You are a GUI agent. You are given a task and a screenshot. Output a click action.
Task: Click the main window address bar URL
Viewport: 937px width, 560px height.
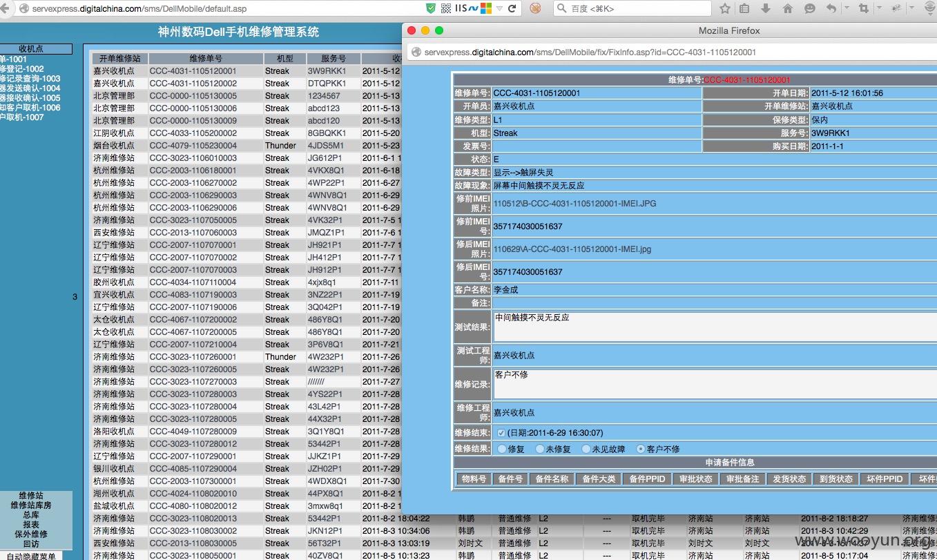[x=139, y=9]
